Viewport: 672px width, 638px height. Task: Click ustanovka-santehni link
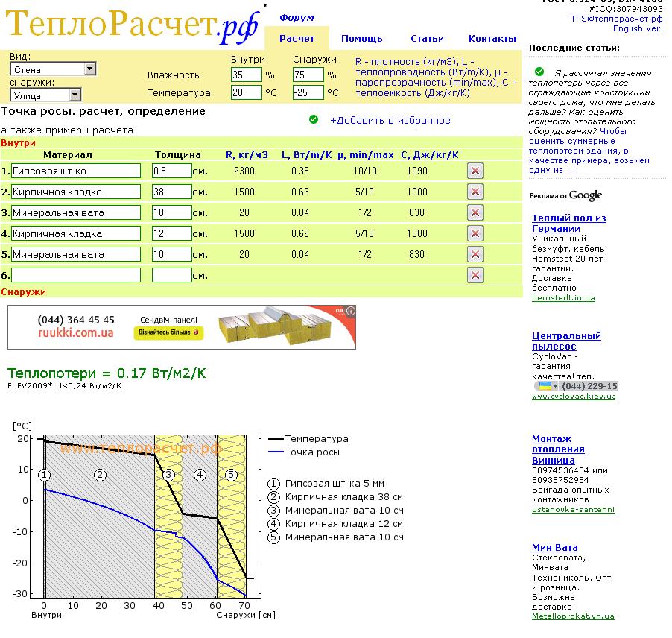pos(573,509)
